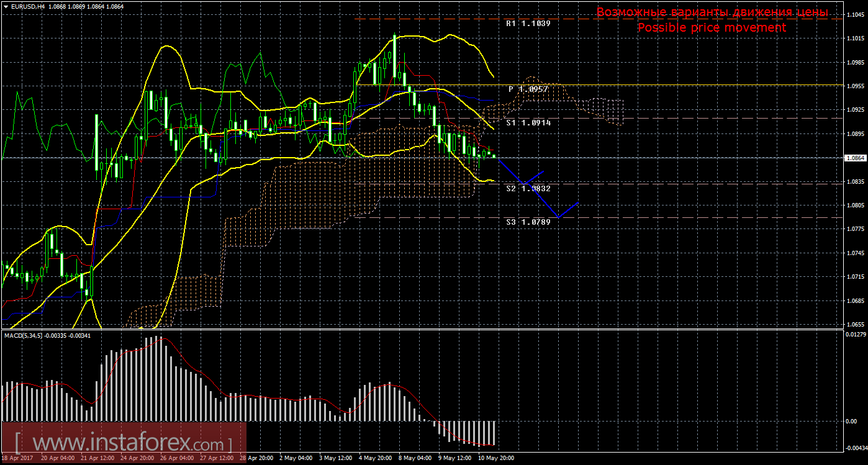Select the Russian red heading text
This screenshot has height=465, width=868.
tap(712, 12)
